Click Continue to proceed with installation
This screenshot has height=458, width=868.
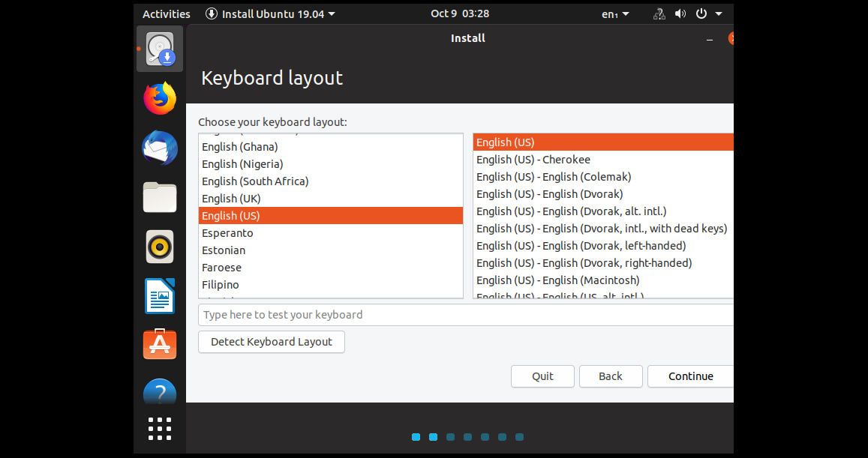(x=689, y=376)
